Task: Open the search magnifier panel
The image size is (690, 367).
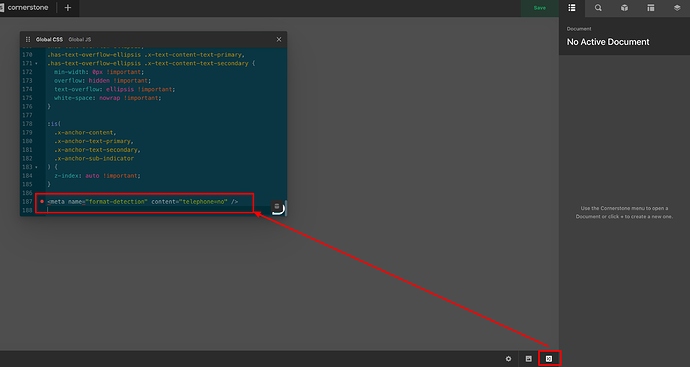Action: tap(598, 8)
